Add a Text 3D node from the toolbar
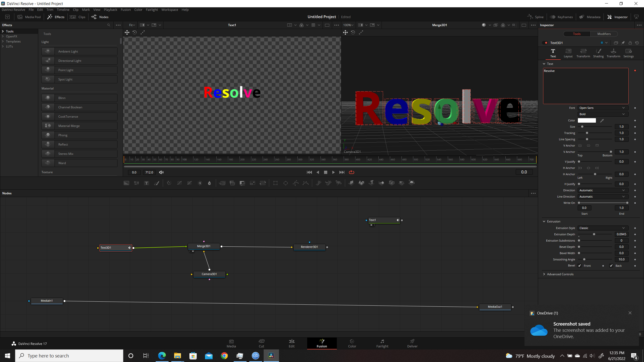 (x=372, y=183)
